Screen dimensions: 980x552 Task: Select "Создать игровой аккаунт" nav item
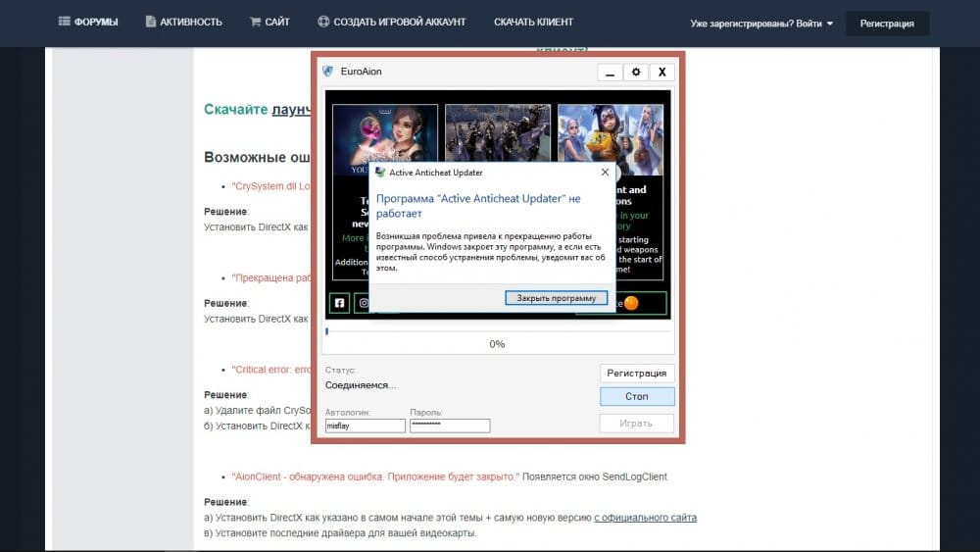[392, 22]
